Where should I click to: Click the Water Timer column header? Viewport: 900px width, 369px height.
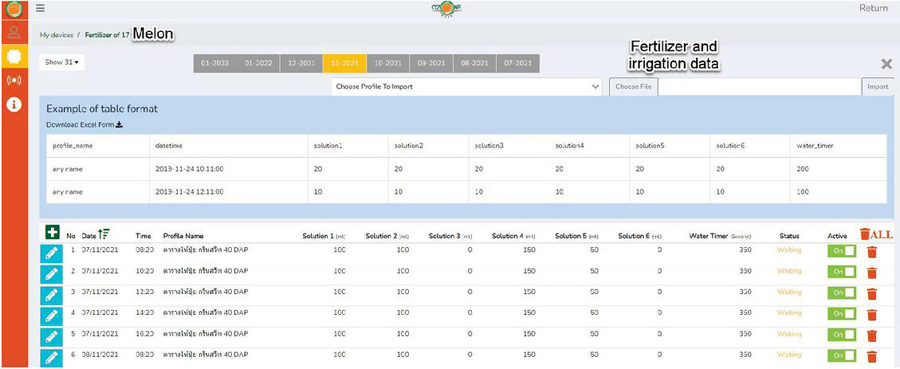pos(720,236)
